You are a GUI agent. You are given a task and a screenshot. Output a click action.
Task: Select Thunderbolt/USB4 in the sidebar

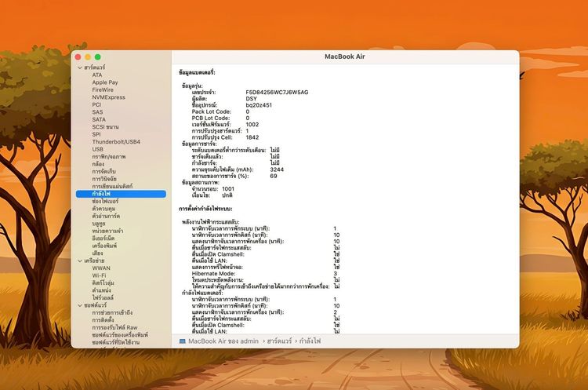pyautogui.click(x=116, y=141)
